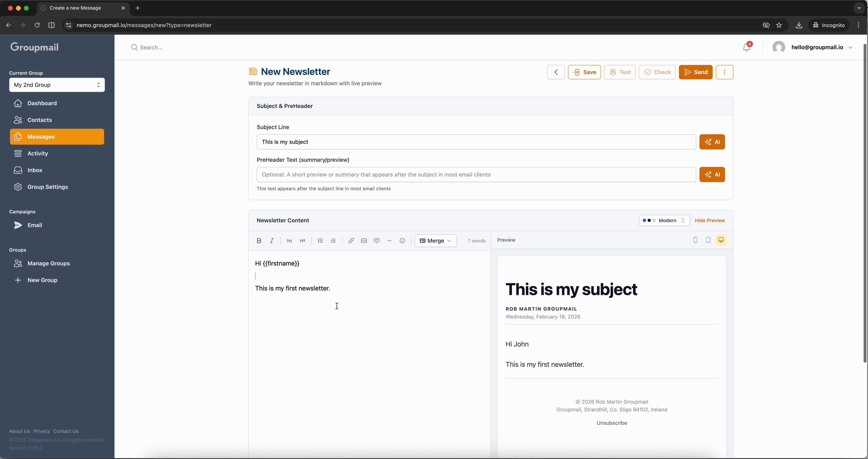This screenshot has height=459, width=868.
Task: Insert a hyperlink
Action: point(351,241)
